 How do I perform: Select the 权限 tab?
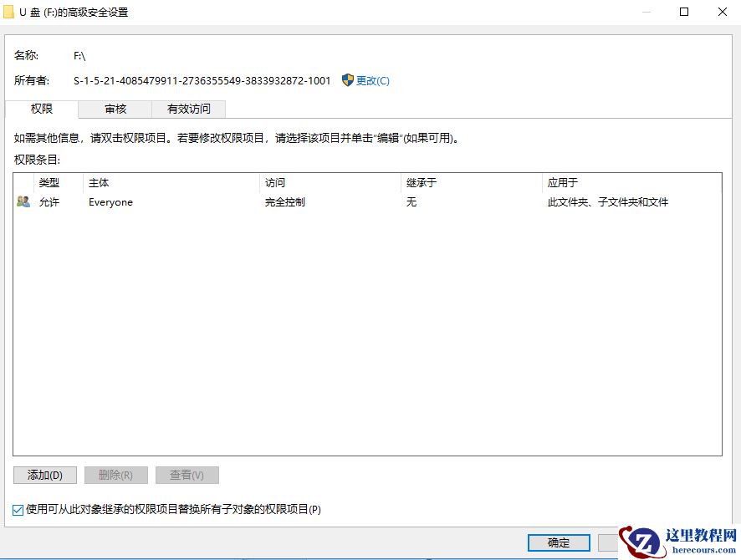click(x=43, y=109)
